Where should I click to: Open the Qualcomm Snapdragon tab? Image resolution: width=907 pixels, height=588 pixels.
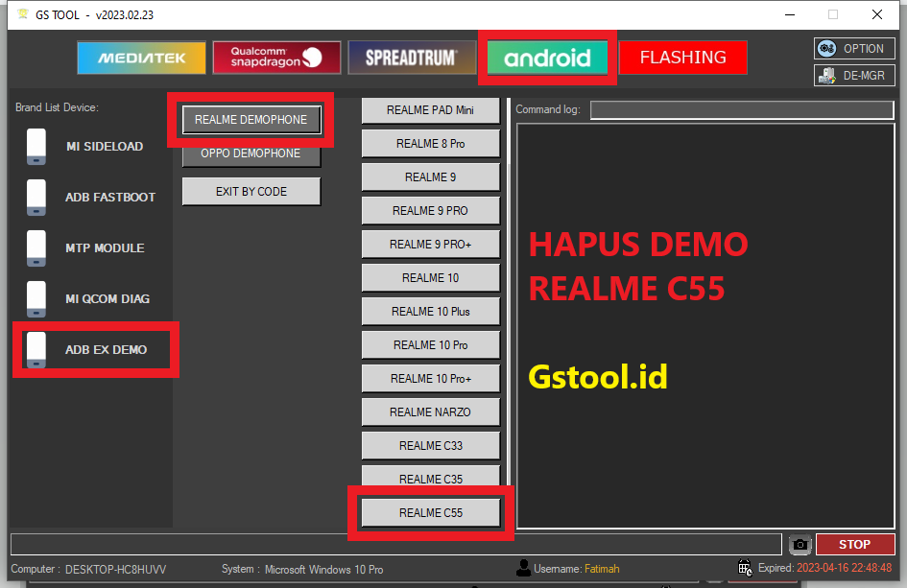coord(276,58)
